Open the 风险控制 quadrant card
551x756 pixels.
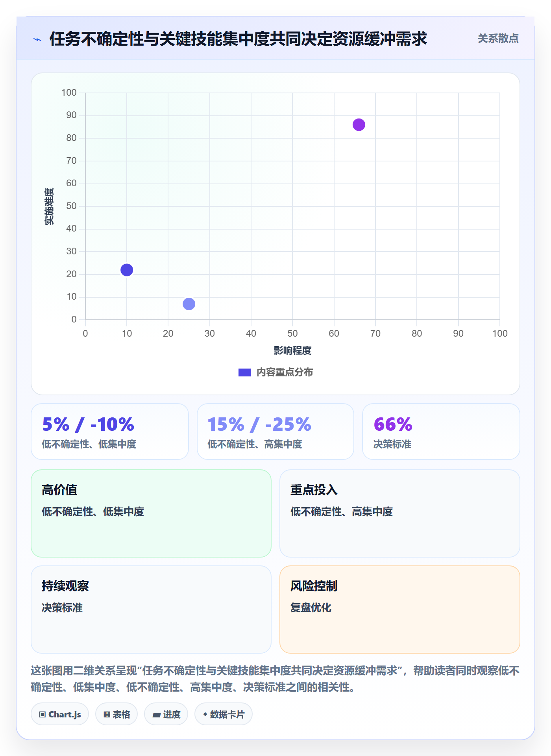pyautogui.click(x=400, y=610)
